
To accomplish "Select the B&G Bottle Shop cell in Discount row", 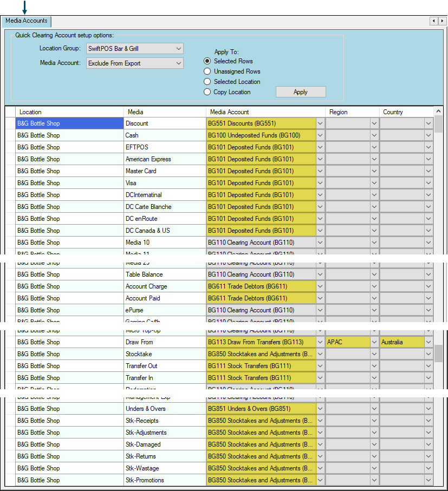I will pos(69,123).
